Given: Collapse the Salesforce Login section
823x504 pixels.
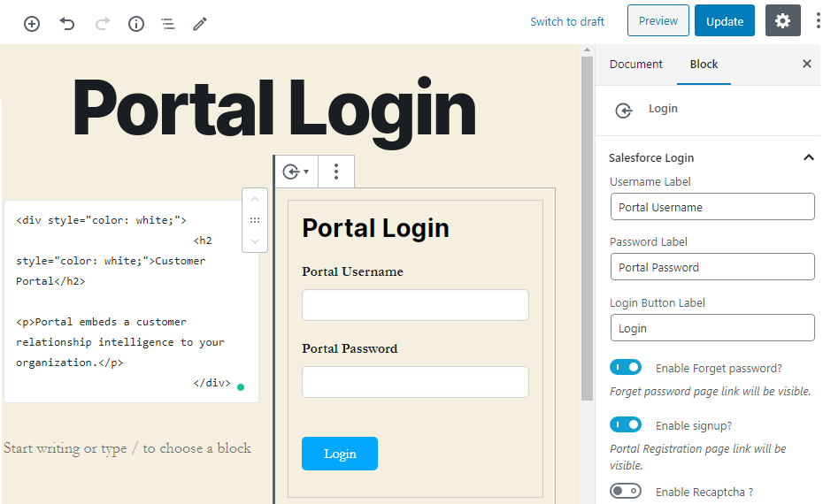Looking at the screenshot, I should click(x=808, y=157).
